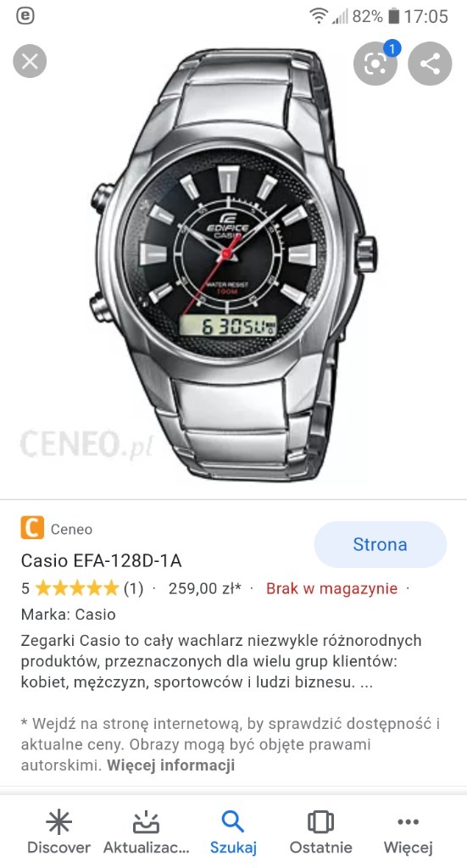Tap the Brak w magazynie label
The height and width of the screenshot is (868, 467).
point(332,588)
